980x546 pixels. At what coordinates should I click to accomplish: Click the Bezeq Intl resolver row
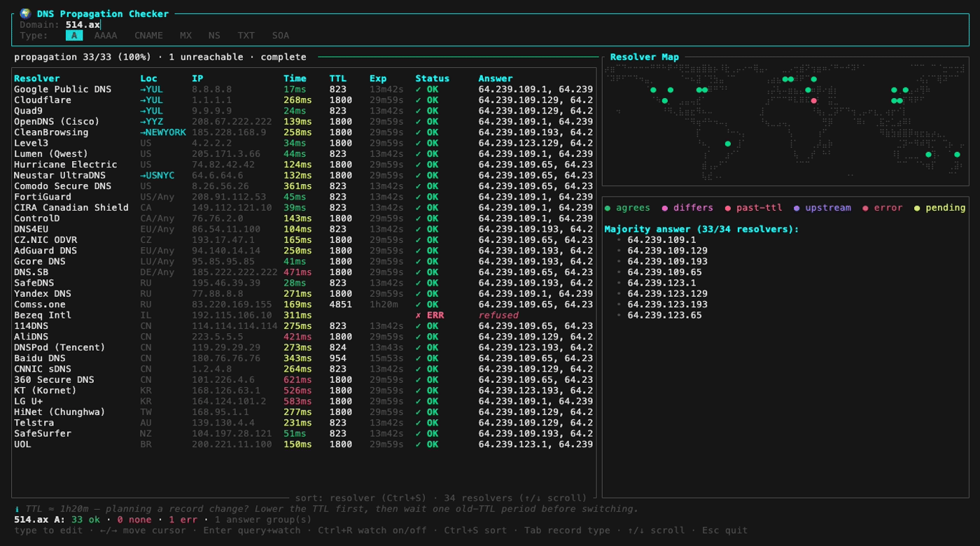[304, 316]
